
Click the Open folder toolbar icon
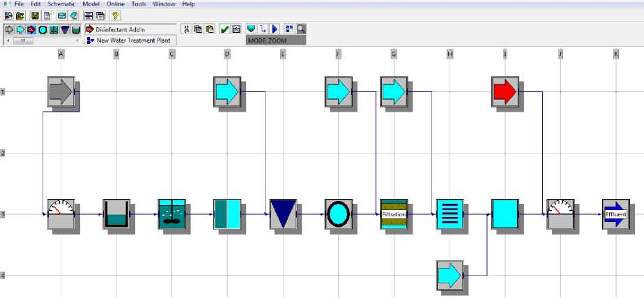[20, 15]
